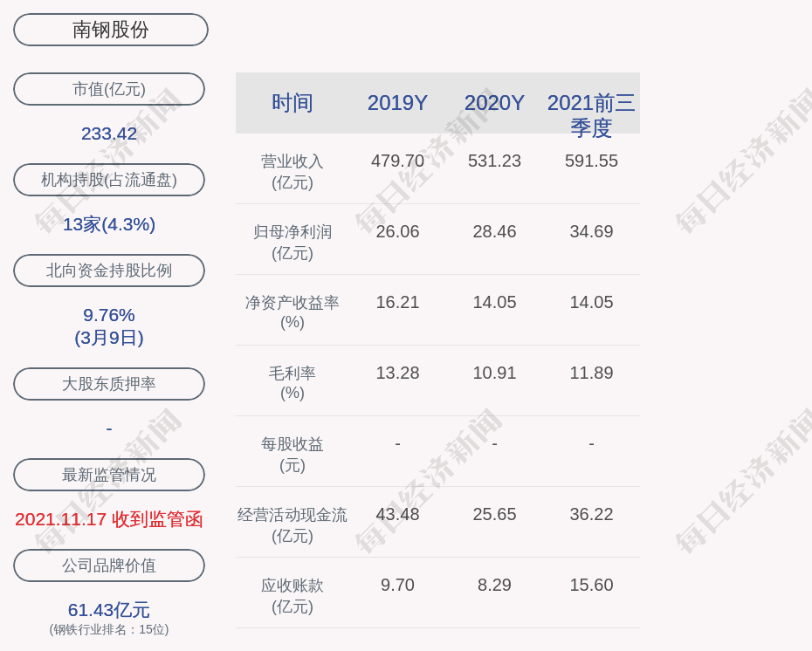Image resolution: width=812 pixels, height=651 pixels.
Task: Click the 2021 revenue value 591.55
Action: [591, 161]
